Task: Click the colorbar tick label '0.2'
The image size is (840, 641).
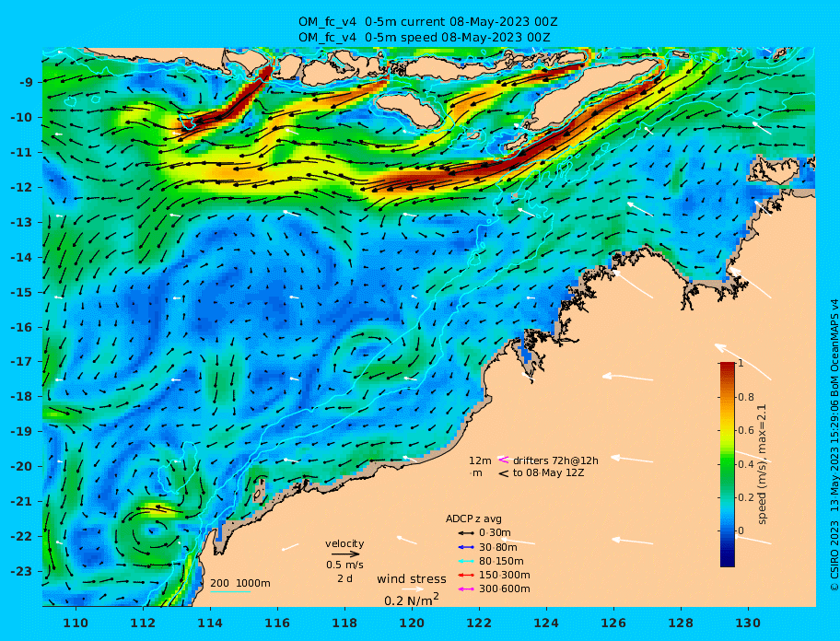Action: pyautogui.click(x=746, y=497)
